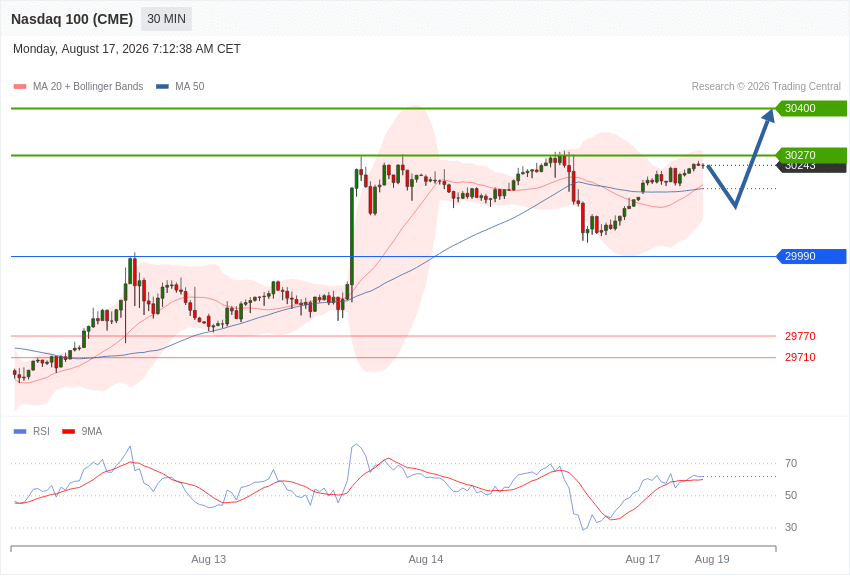Click the Nasdaq 100 (CME) title
This screenshot has height=576, width=850.
pyautogui.click(x=72, y=19)
